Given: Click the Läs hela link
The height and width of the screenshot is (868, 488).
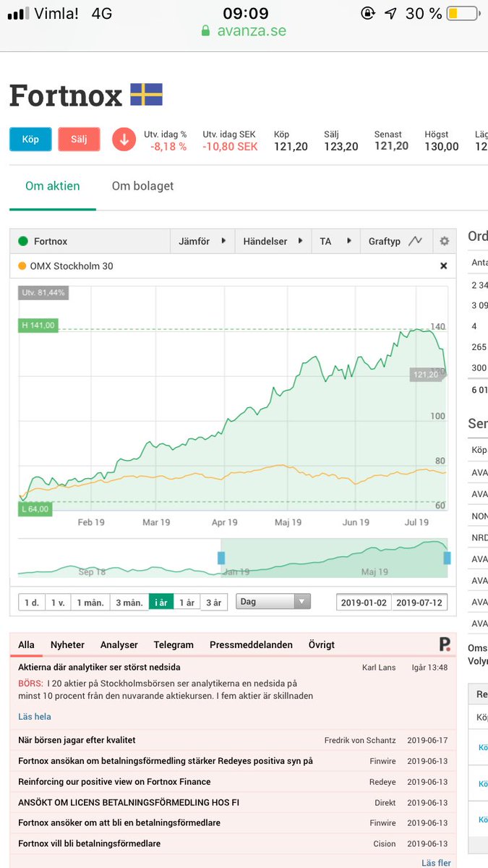Looking at the screenshot, I should coord(35,717).
